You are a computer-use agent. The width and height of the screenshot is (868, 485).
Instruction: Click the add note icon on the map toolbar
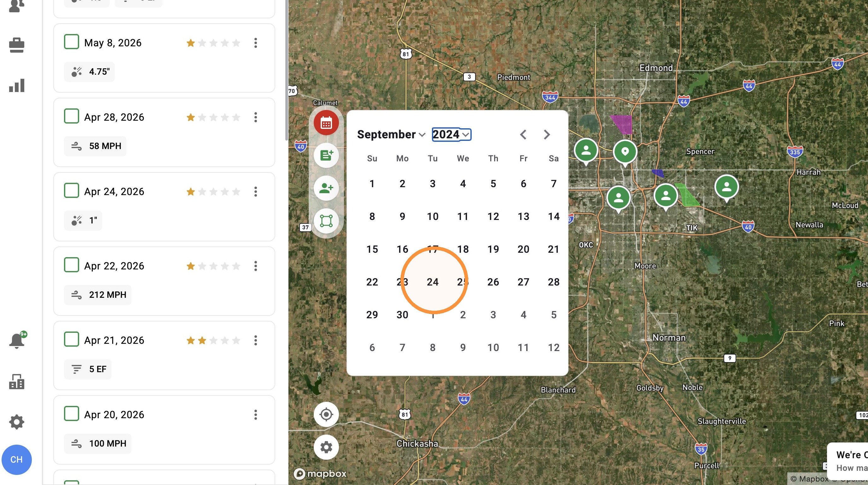[326, 155]
